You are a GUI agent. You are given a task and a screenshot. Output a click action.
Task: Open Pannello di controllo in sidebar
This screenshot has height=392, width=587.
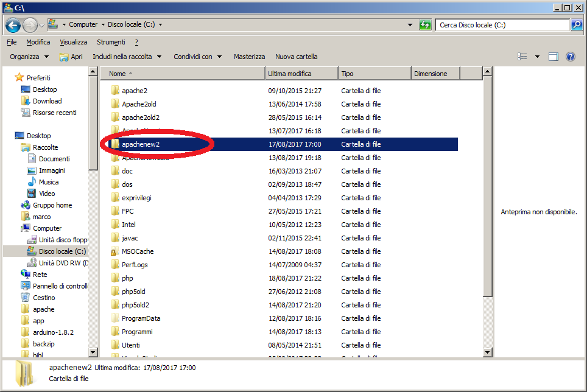[60, 286]
